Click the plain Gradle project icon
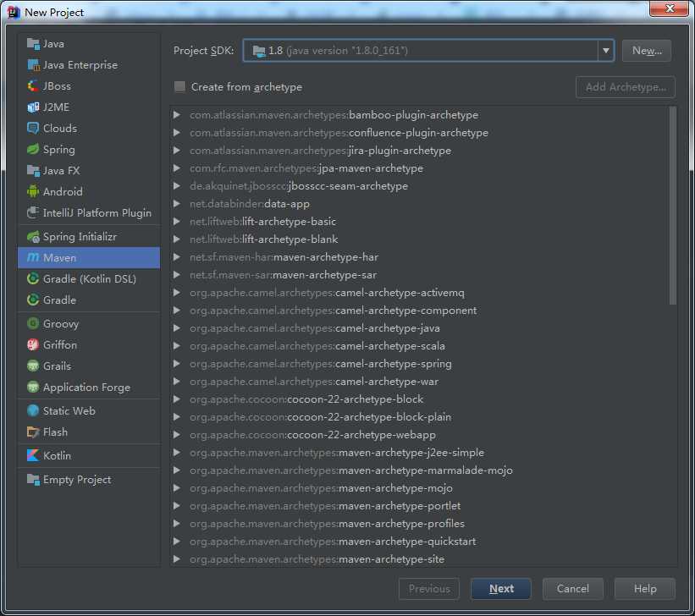Image resolution: width=695 pixels, height=616 pixels. 33,300
